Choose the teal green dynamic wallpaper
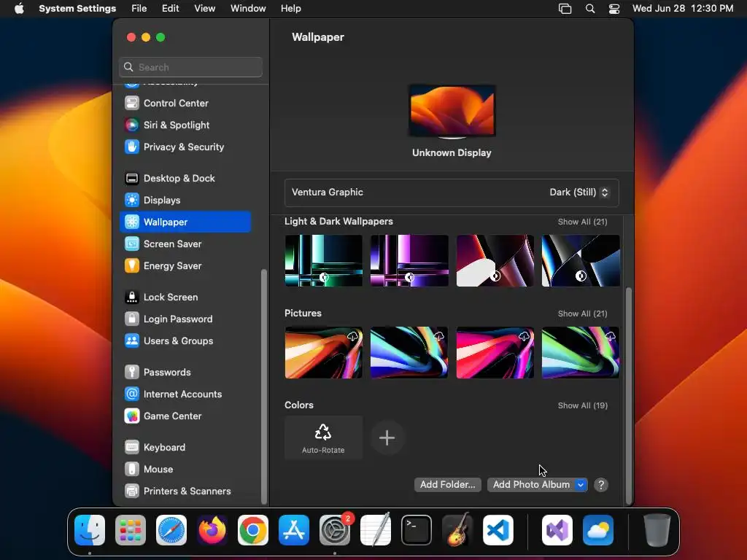Viewport: 747px width, 560px height. pyautogui.click(x=323, y=260)
